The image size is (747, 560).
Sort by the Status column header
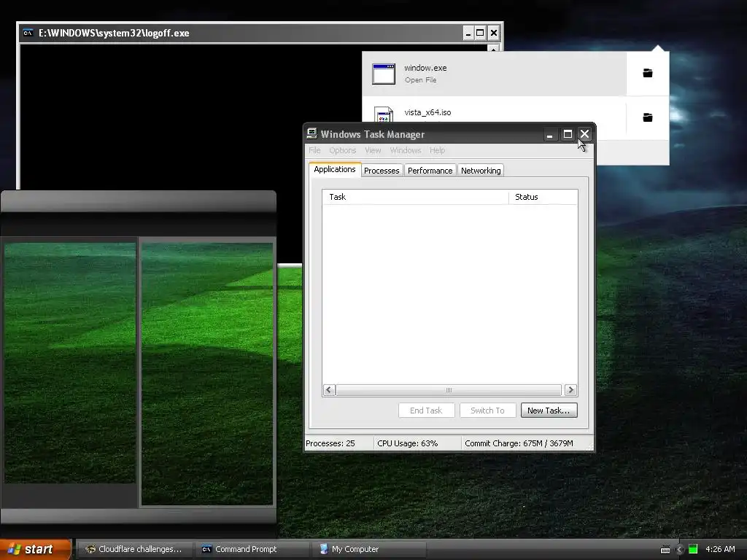pos(543,197)
